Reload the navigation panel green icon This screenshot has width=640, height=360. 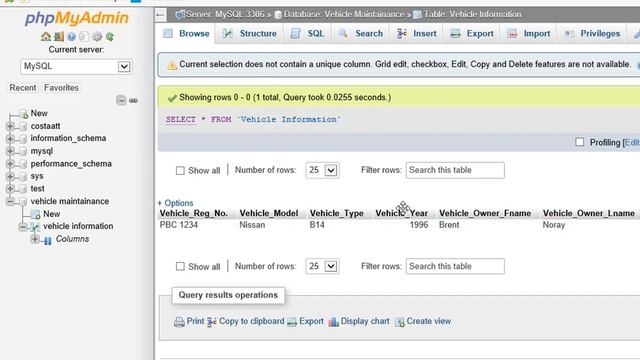[x=110, y=37]
